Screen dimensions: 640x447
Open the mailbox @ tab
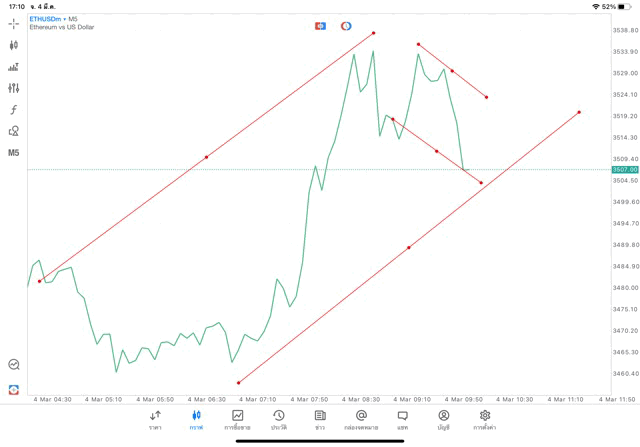[361, 420]
